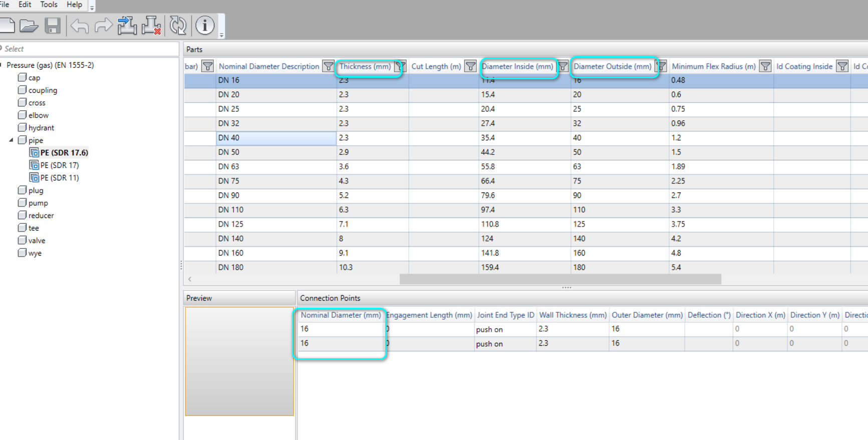Screen dimensions: 868x440
Task: Open toolbar overflow arrow beside the info icon
Action: point(221,35)
